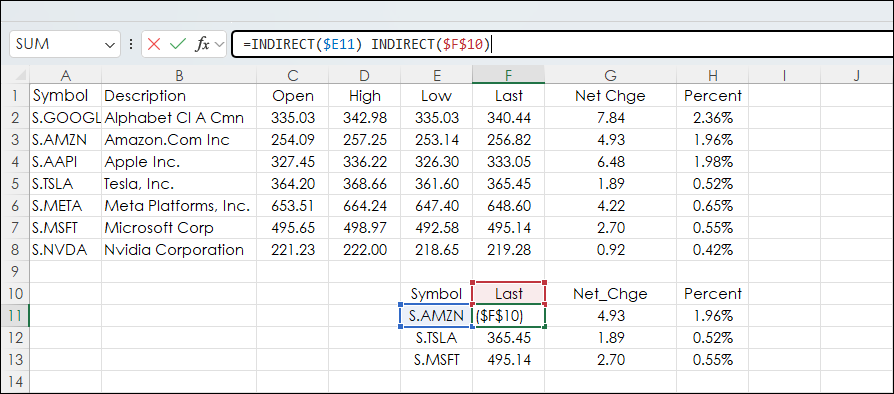
Task: Click the Microsoft Corp cell
Action: tap(179, 228)
